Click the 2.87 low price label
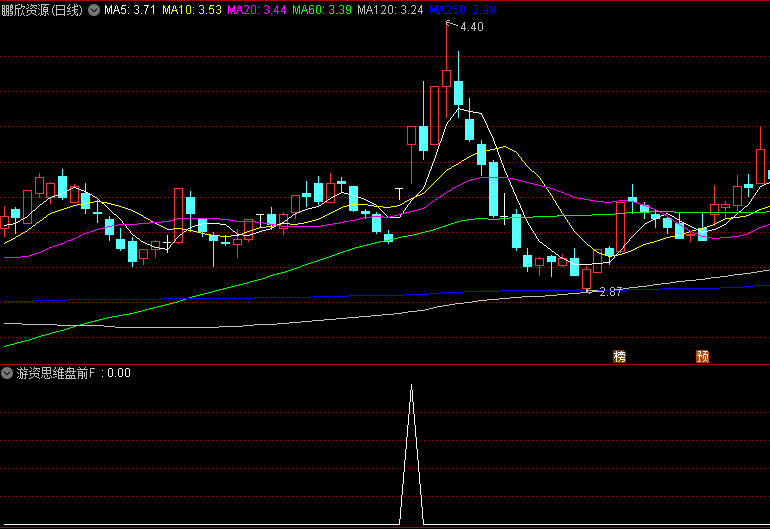770x529 pixels. 610,291
